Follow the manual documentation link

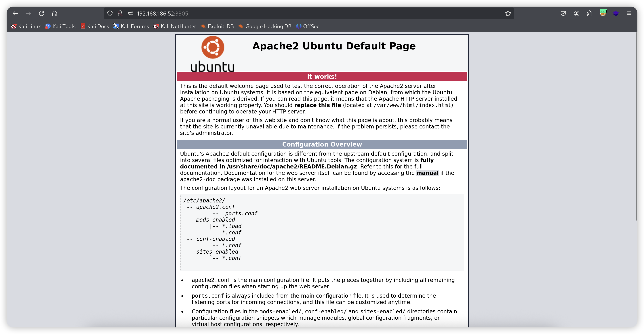[x=427, y=173]
